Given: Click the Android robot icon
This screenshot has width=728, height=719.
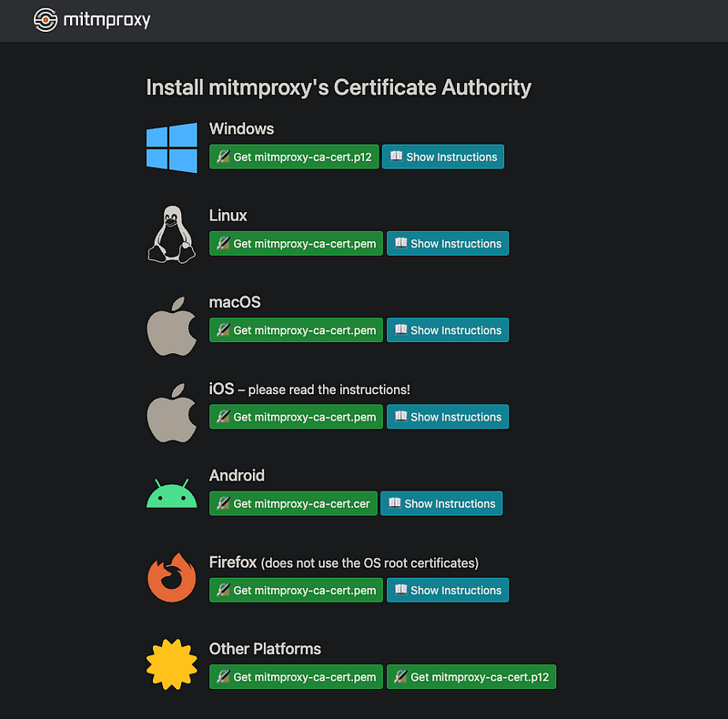Looking at the screenshot, I should click(172, 495).
